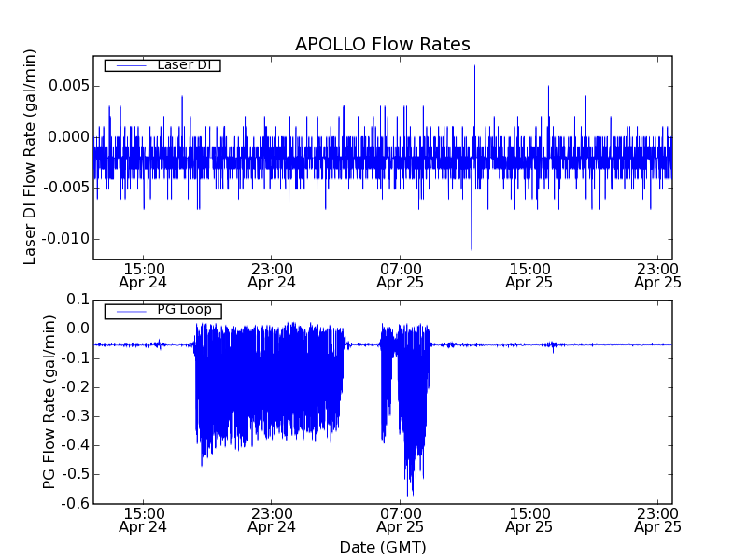
Task: Click top plot's '07:00 Apr 25' tick label
Action: tap(401, 275)
